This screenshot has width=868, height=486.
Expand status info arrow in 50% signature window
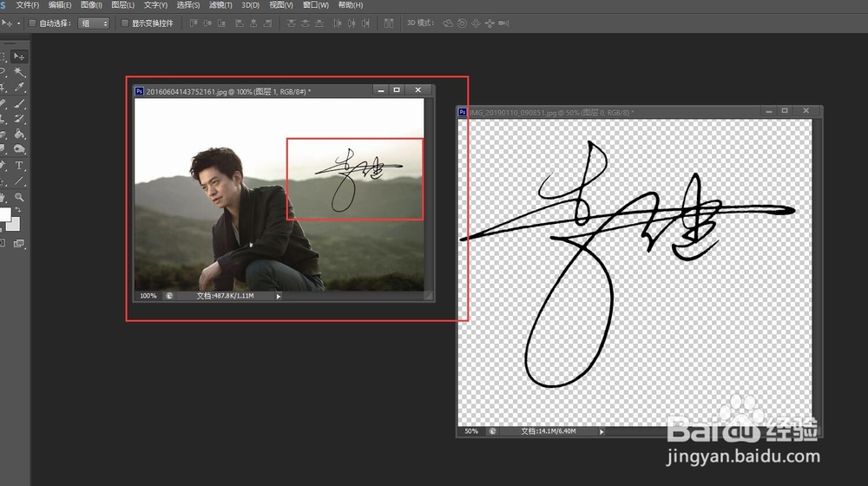tap(602, 431)
